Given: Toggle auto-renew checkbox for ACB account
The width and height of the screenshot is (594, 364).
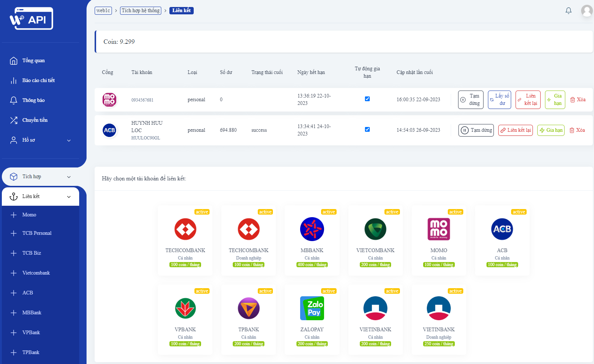Looking at the screenshot, I should coord(367,129).
